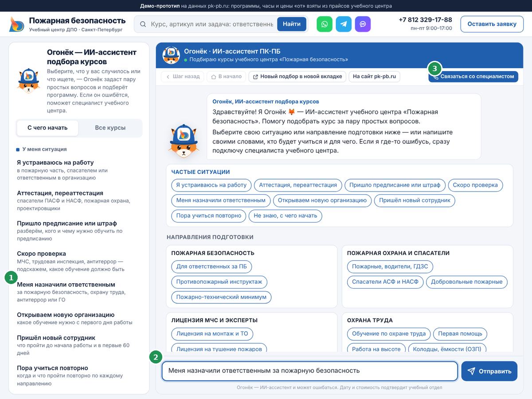This screenshot has width=532, height=399.
Task: Click the fox mascot beside greeting message
Action: [184, 141]
